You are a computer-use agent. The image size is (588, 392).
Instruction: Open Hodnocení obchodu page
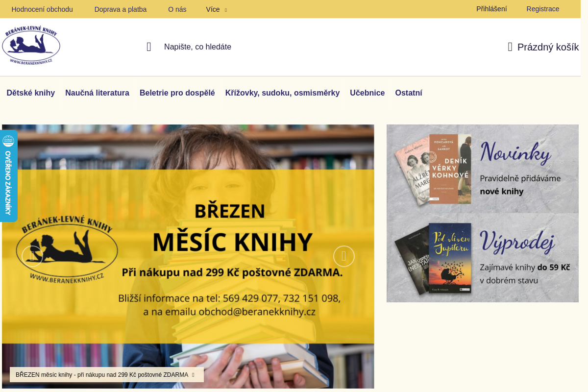click(x=42, y=9)
